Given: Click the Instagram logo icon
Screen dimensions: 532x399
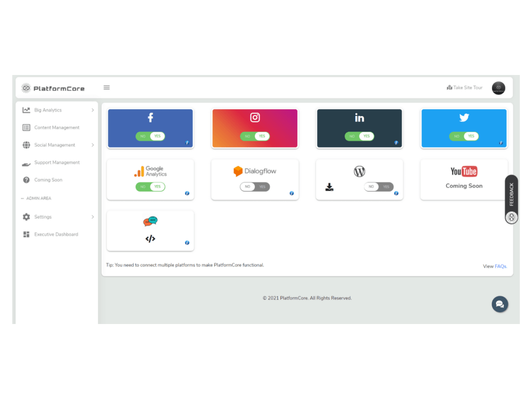Looking at the screenshot, I should [x=255, y=118].
